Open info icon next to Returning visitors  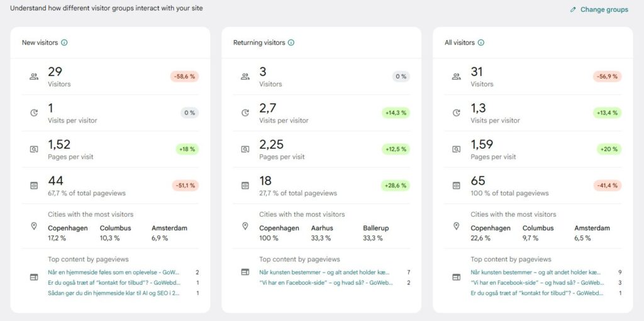[x=291, y=43]
